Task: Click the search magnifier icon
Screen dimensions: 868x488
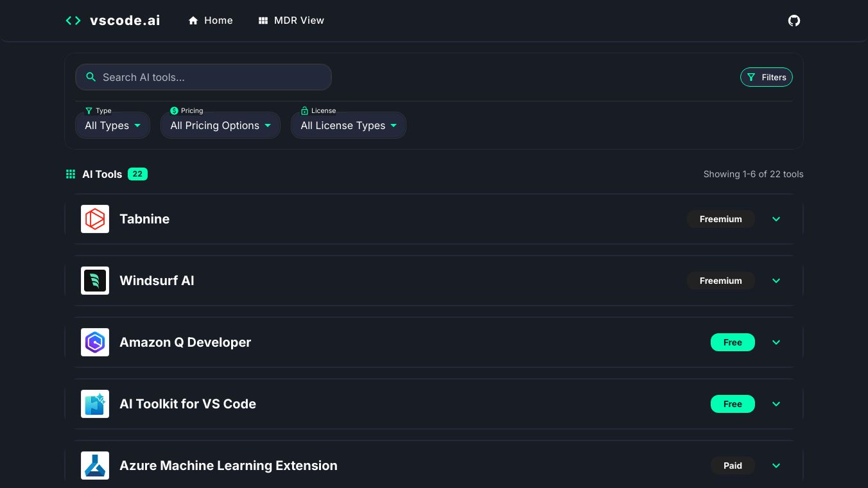Action: [91, 77]
